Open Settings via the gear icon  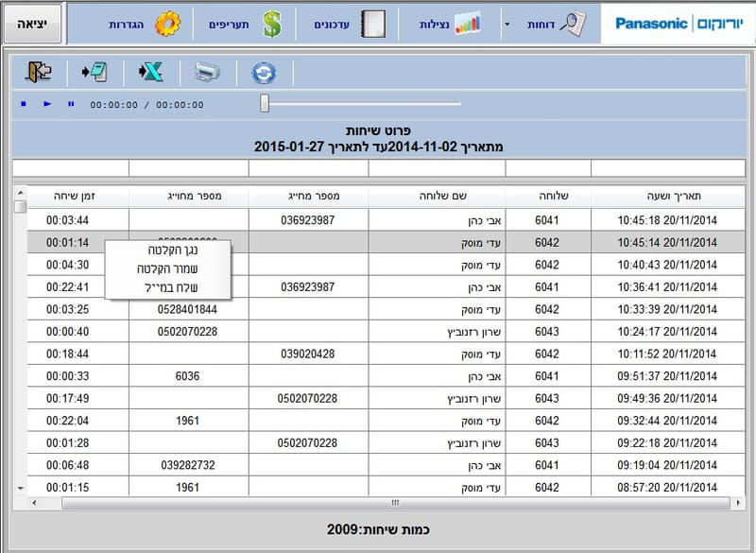tap(165, 22)
